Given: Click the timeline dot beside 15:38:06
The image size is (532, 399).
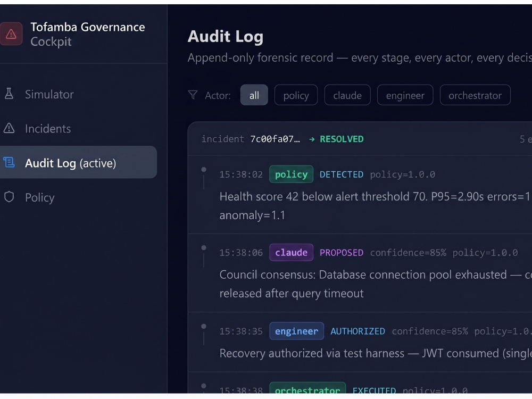Looking at the screenshot, I should click(204, 248).
